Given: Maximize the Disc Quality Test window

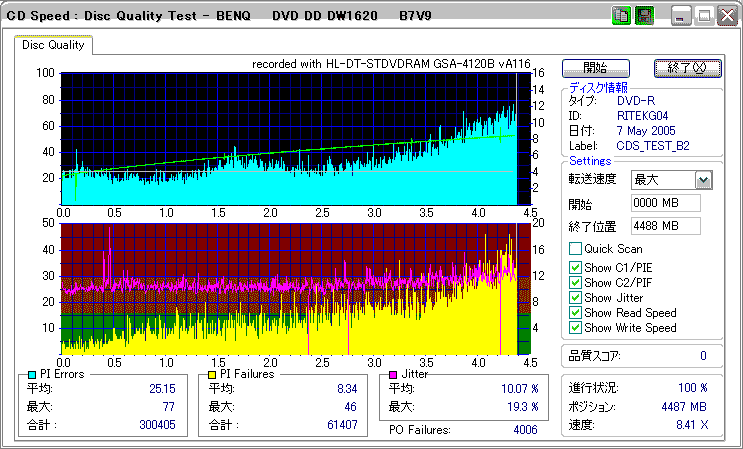Looking at the screenshot, I should coord(704,16).
